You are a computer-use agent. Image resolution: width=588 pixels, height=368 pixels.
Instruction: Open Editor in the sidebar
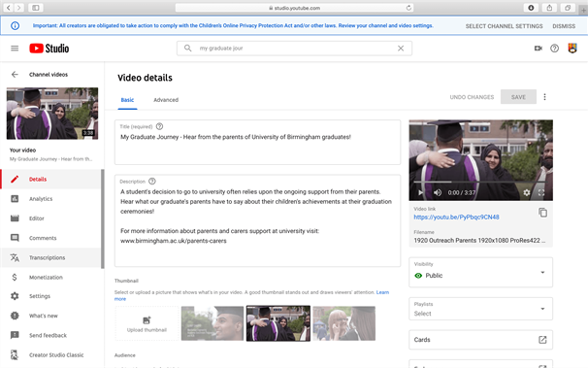51,218
